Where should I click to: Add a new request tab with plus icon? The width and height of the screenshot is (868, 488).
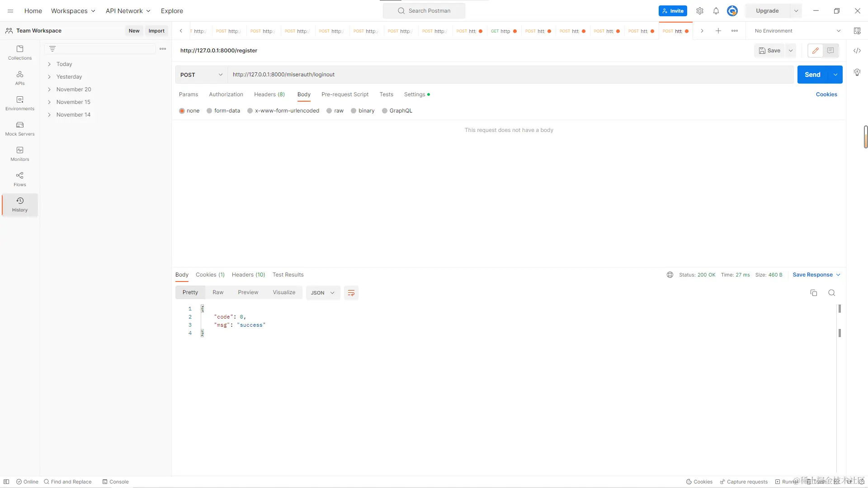[x=718, y=31]
